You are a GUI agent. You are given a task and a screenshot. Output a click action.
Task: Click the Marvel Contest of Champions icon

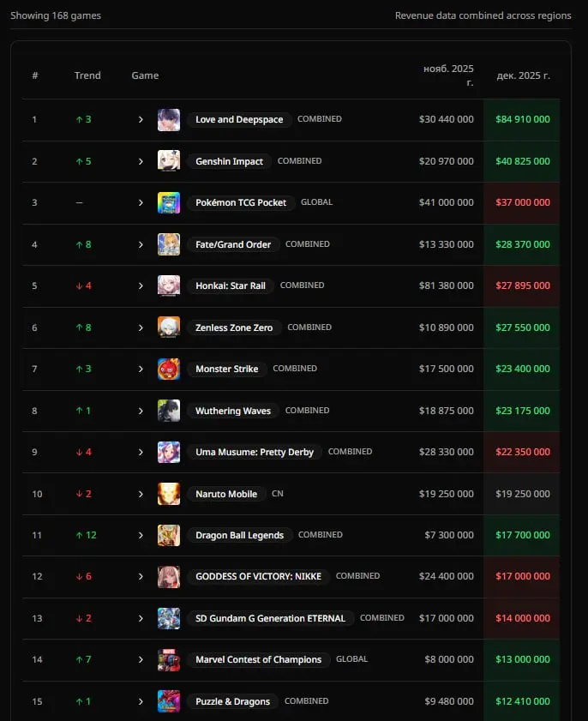(x=169, y=660)
